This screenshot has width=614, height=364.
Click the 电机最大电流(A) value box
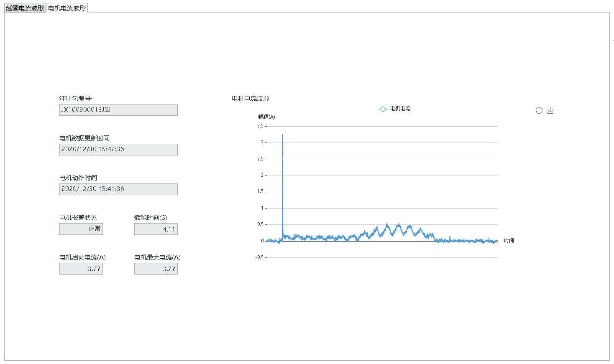pos(156,269)
